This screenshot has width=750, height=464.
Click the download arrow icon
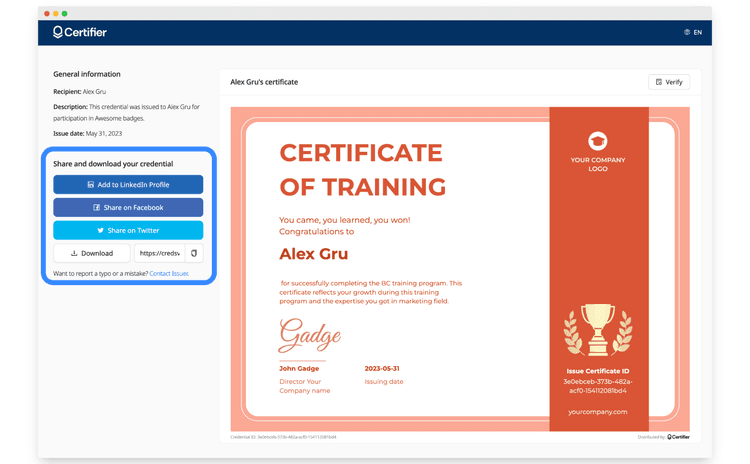(74, 254)
